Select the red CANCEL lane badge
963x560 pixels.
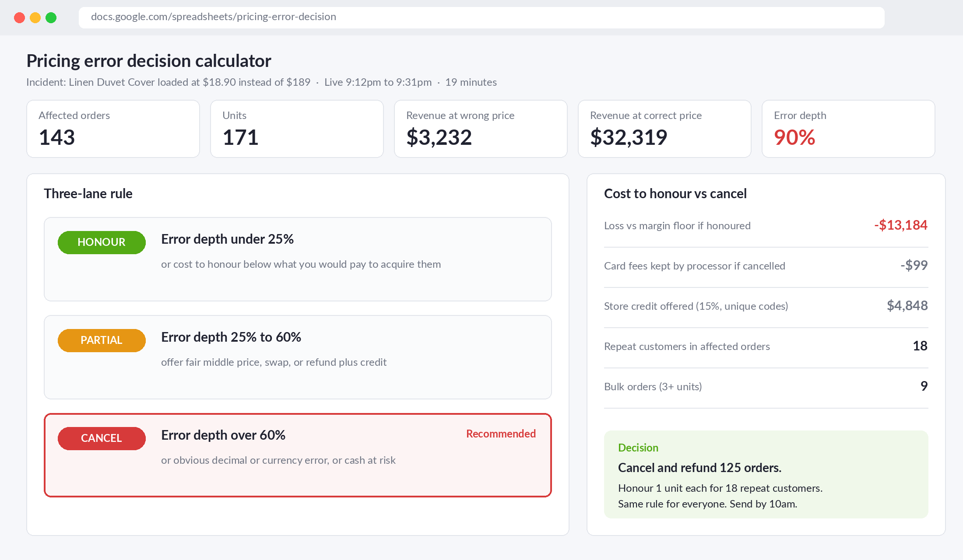(102, 438)
